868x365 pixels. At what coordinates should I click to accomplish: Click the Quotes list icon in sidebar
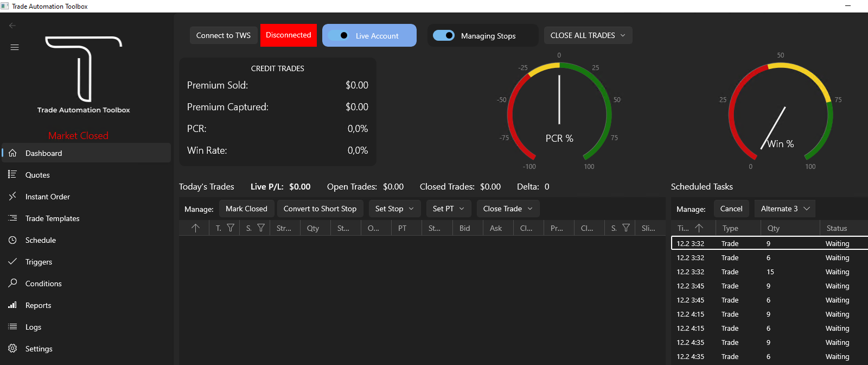click(12, 174)
